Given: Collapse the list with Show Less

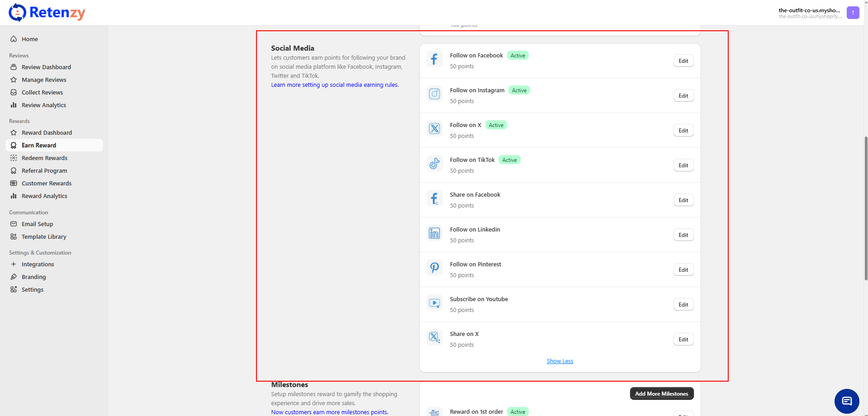Looking at the screenshot, I should [560, 361].
